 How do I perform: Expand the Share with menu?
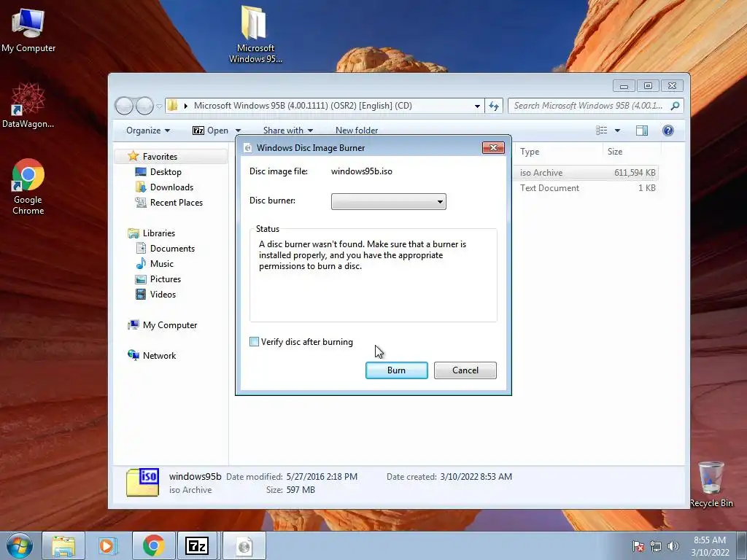tap(287, 131)
